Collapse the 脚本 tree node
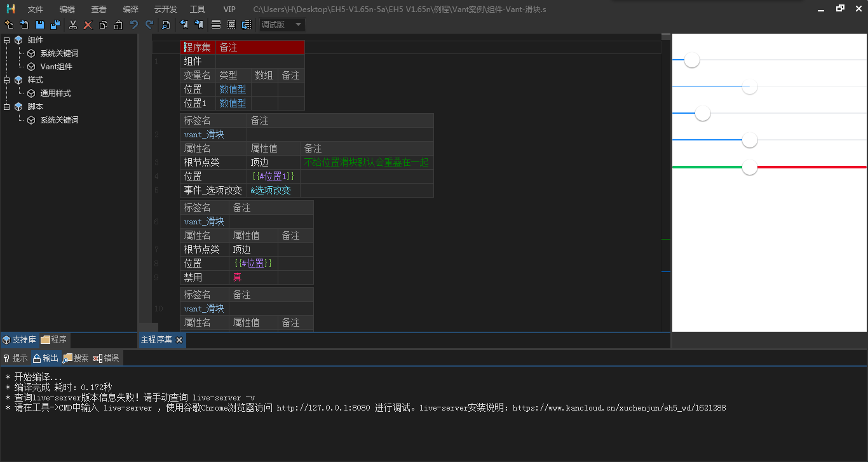The width and height of the screenshot is (868, 462). click(6, 107)
